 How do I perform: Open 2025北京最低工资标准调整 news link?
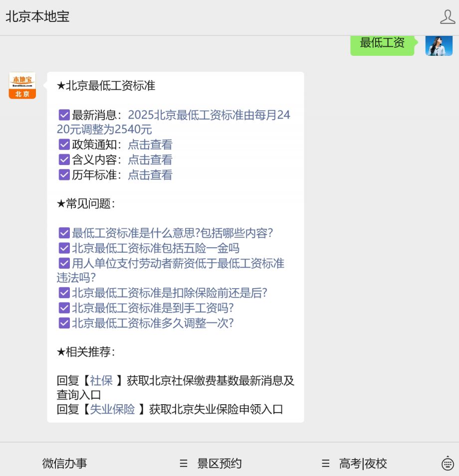[210, 114]
